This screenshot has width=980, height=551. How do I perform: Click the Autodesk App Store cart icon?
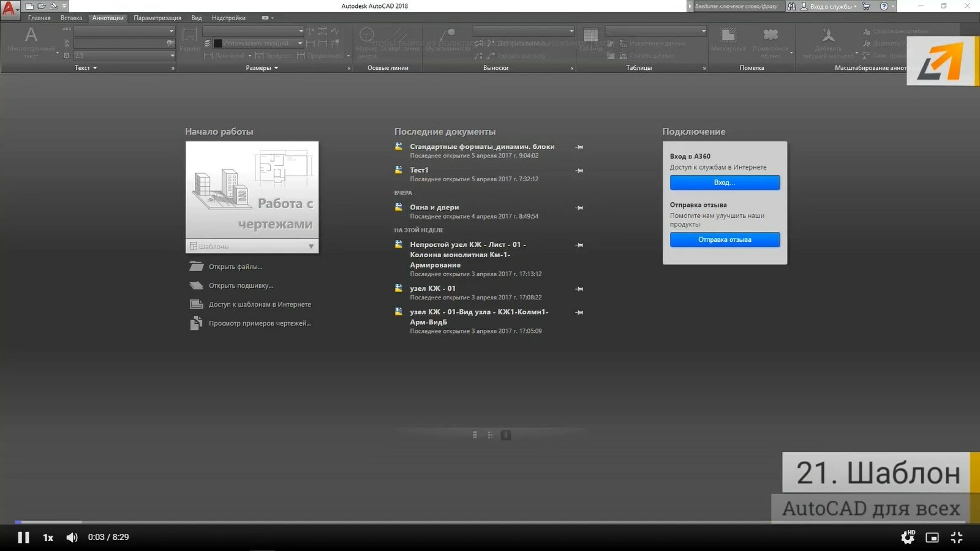pos(866,6)
